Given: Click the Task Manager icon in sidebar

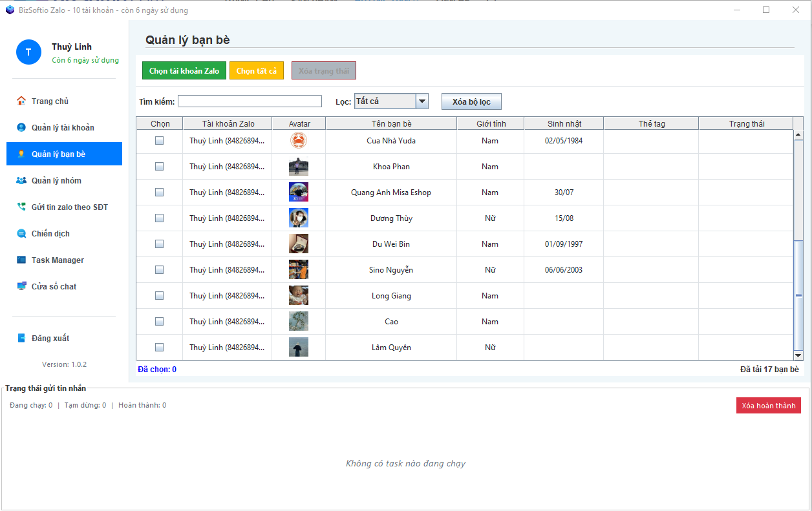Looking at the screenshot, I should pos(21,260).
